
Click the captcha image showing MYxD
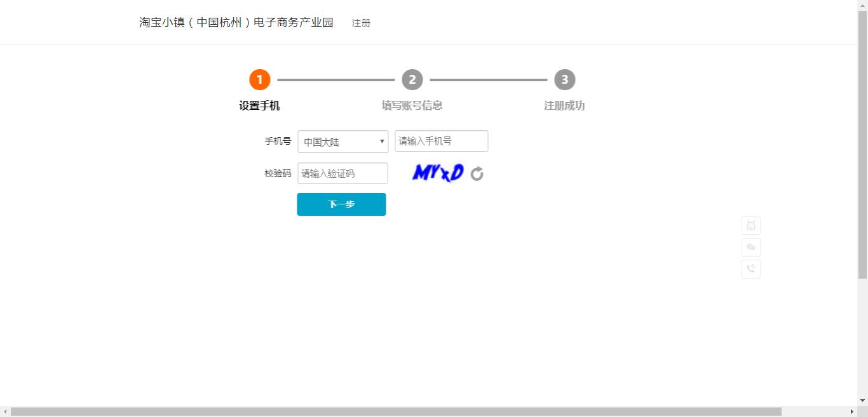tap(437, 172)
